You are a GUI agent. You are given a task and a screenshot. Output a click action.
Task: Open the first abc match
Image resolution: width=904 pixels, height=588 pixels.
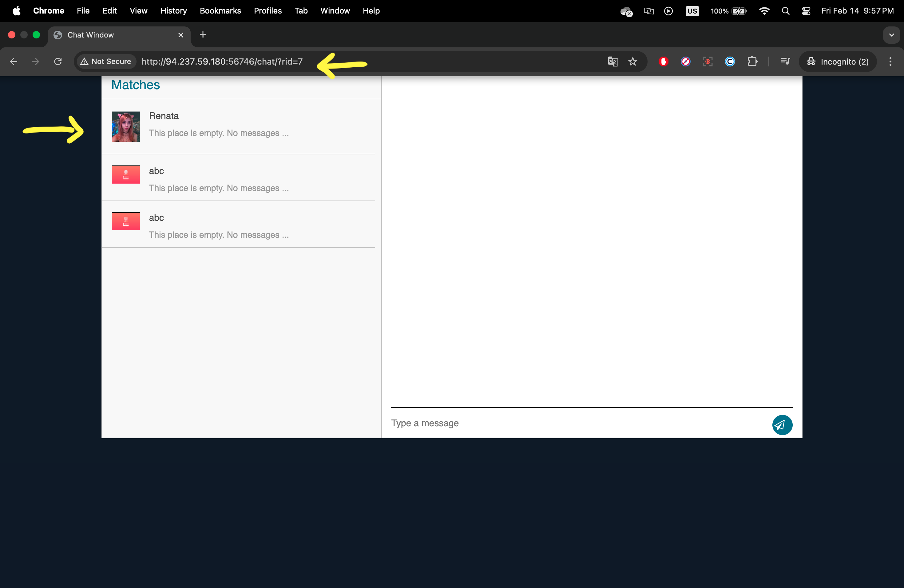239,178
